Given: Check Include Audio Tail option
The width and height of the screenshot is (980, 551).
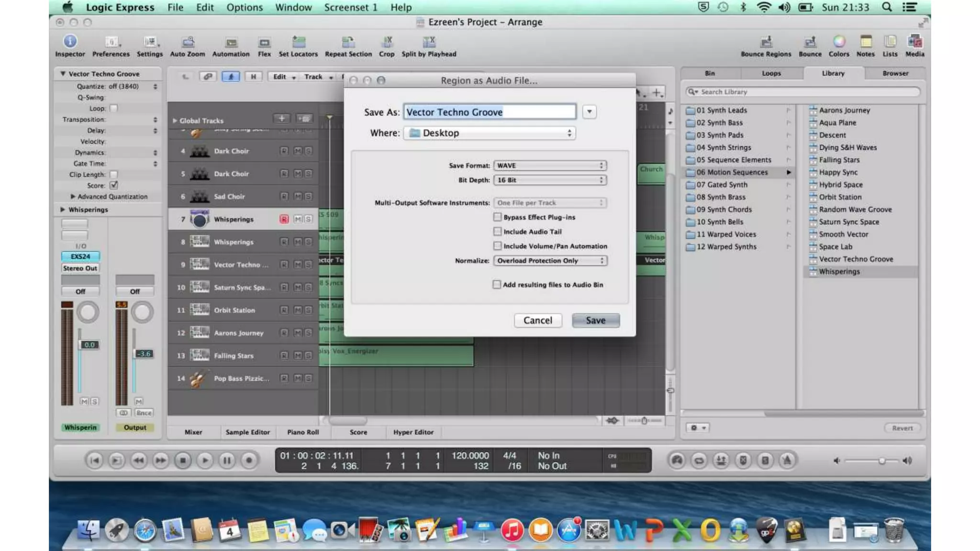Looking at the screenshot, I should (498, 231).
